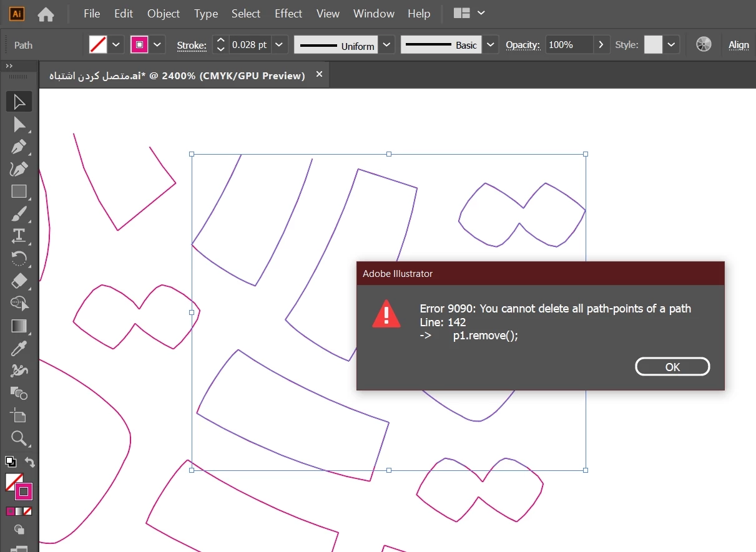The height and width of the screenshot is (552, 756).
Task: Click the stroke weight 0.028 pt field
Action: click(x=250, y=44)
